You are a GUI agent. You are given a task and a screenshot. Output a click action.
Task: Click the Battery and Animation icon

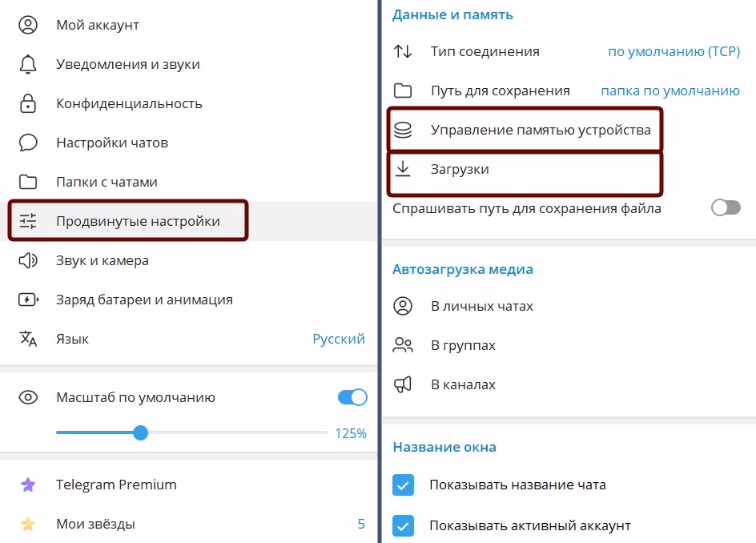28,300
